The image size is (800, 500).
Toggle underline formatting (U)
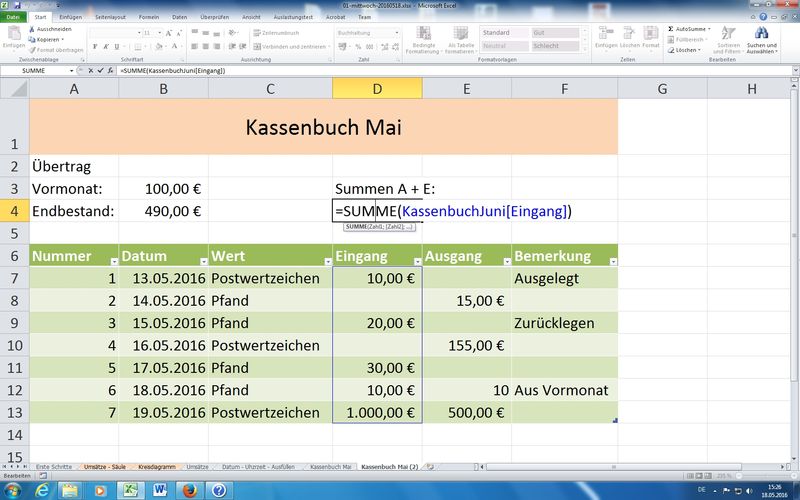[116, 46]
